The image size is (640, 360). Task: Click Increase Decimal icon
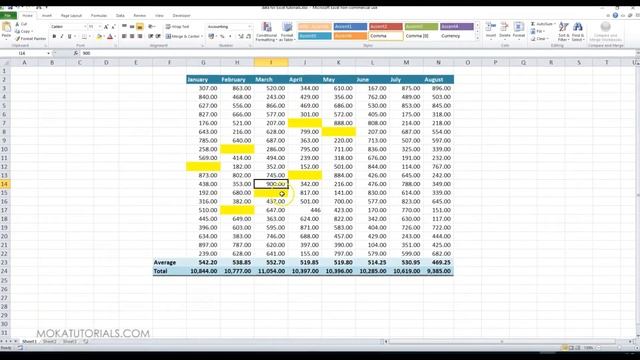241,36
